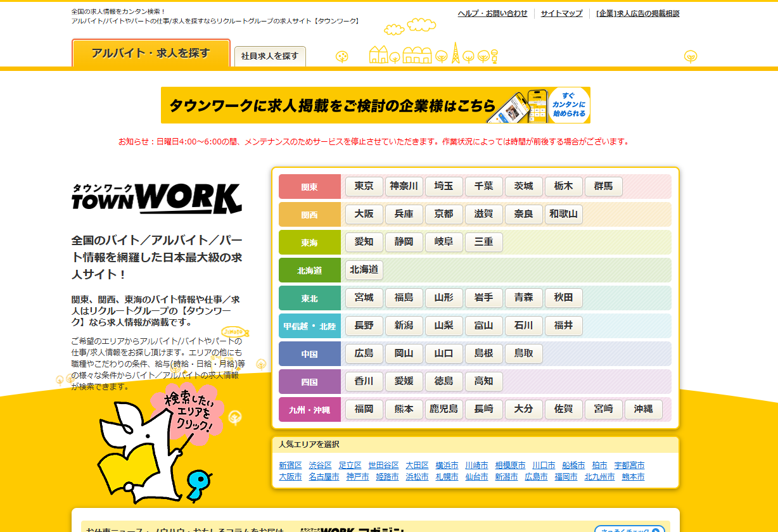Pick the 沖縄 prefecture button
The image size is (778, 532).
pyautogui.click(x=644, y=410)
